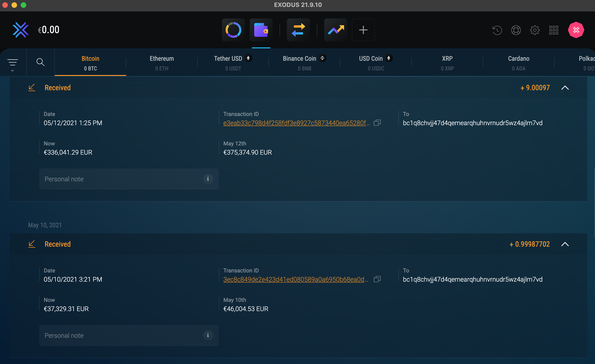Open the Settings gear icon
This screenshot has width=595, height=364.
coord(535,30)
